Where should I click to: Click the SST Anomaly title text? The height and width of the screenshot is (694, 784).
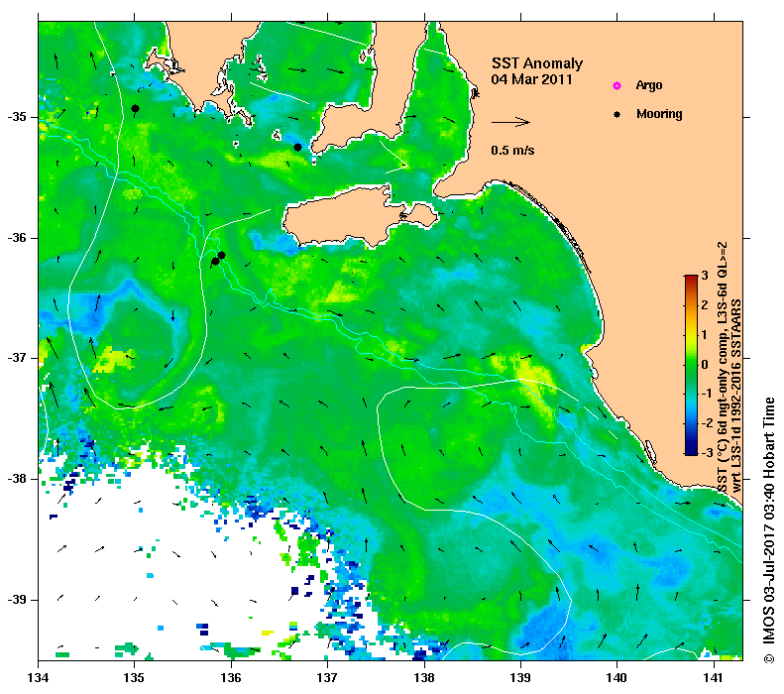click(x=537, y=63)
